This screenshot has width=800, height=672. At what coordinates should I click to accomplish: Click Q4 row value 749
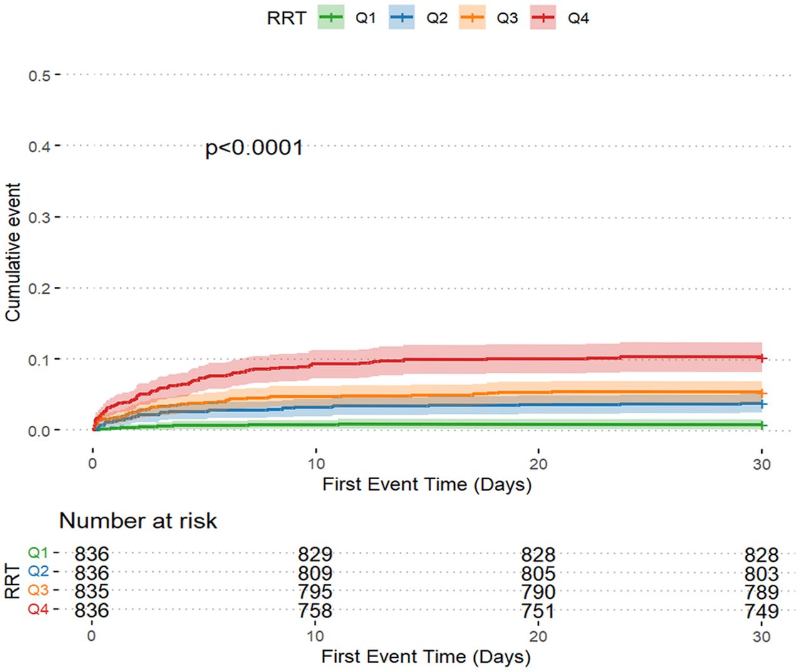coord(762,611)
